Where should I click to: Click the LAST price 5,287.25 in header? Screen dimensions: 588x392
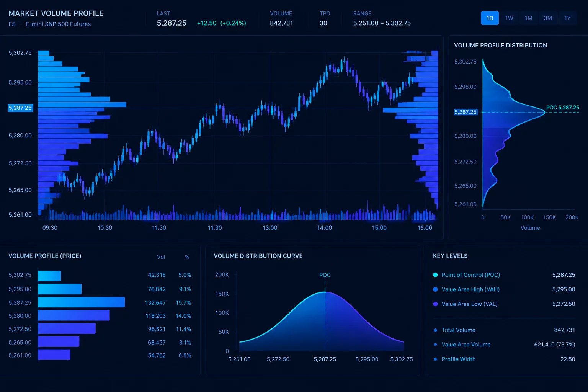coord(171,23)
